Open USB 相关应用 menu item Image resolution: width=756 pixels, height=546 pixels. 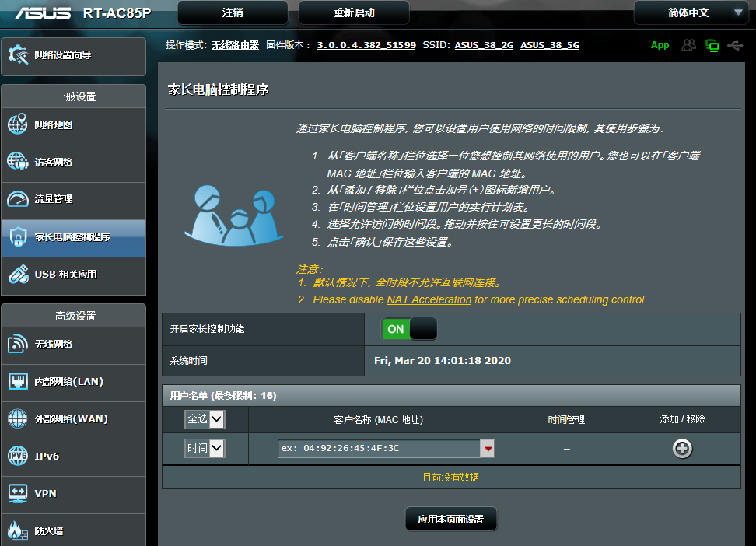(74, 275)
